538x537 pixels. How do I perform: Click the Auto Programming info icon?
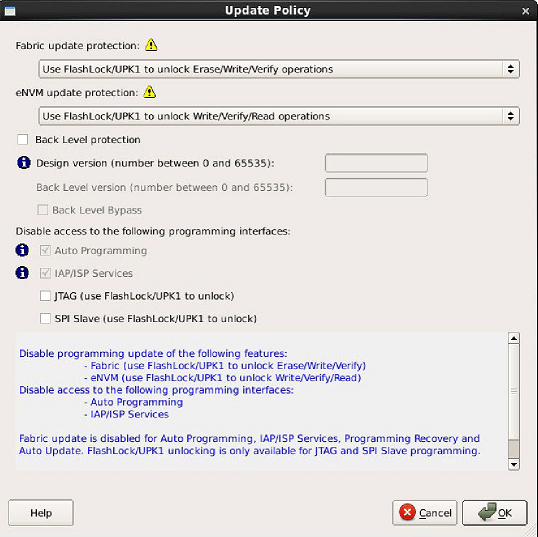pyautogui.click(x=22, y=250)
